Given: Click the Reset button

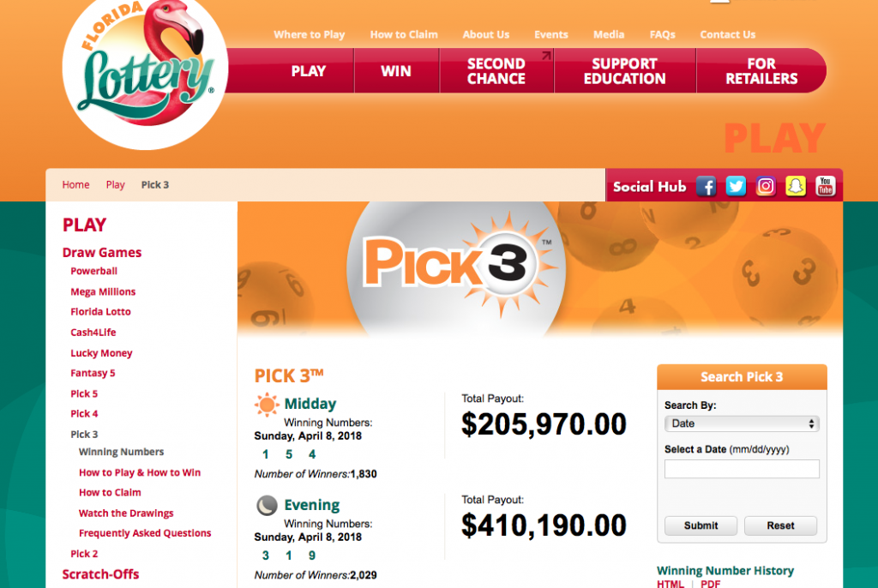Looking at the screenshot, I should [780, 525].
